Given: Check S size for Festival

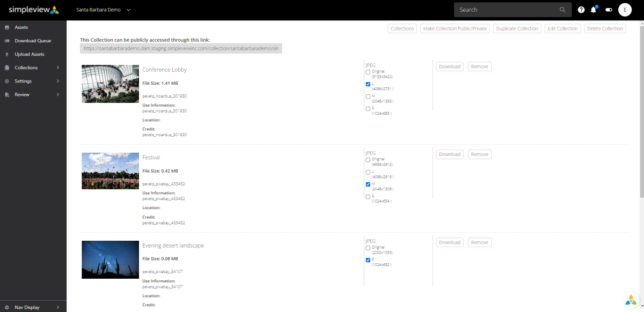Looking at the screenshot, I should 368,197.
